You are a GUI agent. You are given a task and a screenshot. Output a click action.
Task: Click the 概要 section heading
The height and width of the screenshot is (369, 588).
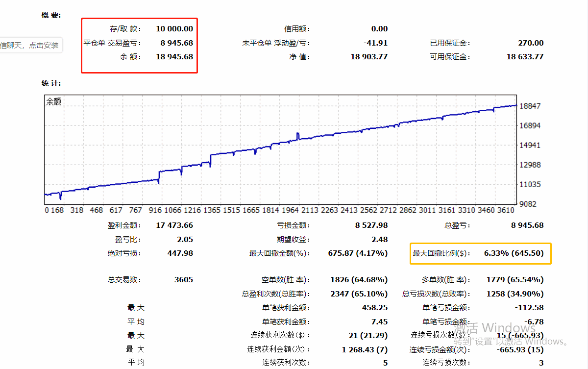click(x=51, y=15)
